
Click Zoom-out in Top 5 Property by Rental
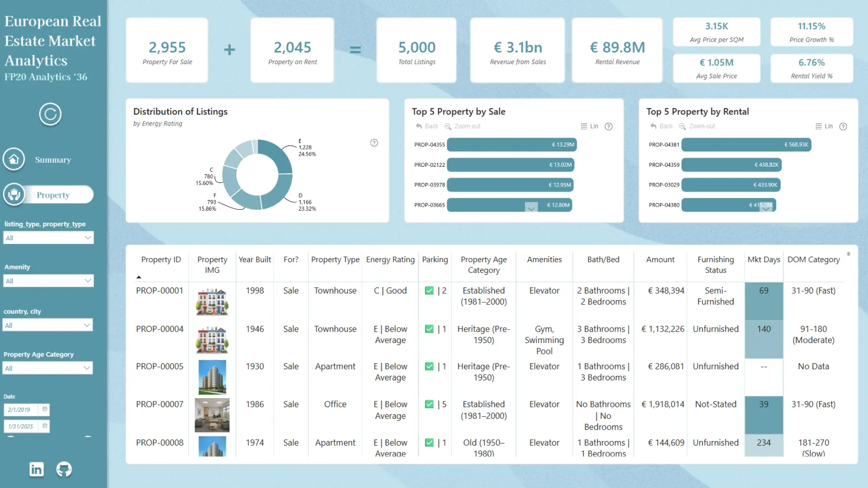(x=697, y=127)
